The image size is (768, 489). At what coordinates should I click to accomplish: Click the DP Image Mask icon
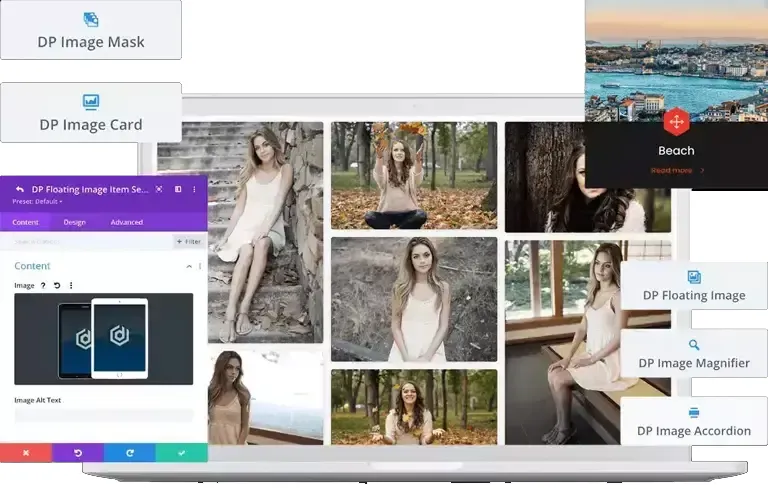coord(91,20)
